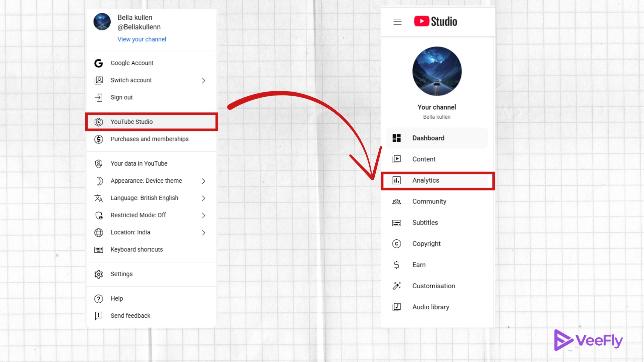Click the Audio library icon
This screenshot has height=362, width=644.
point(396,307)
